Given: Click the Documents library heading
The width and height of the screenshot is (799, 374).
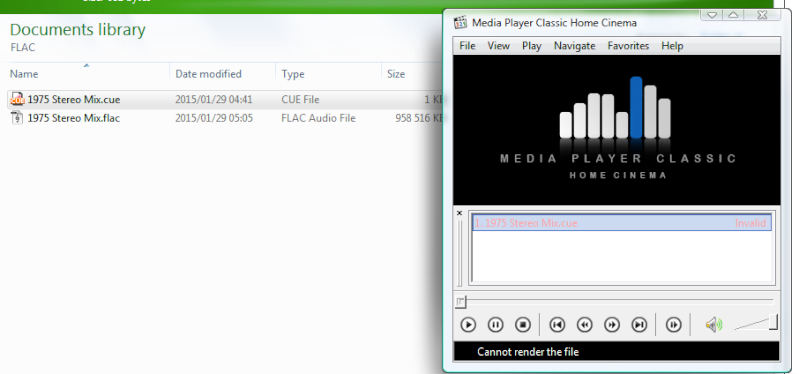Looking at the screenshot, I should (77, 30).
